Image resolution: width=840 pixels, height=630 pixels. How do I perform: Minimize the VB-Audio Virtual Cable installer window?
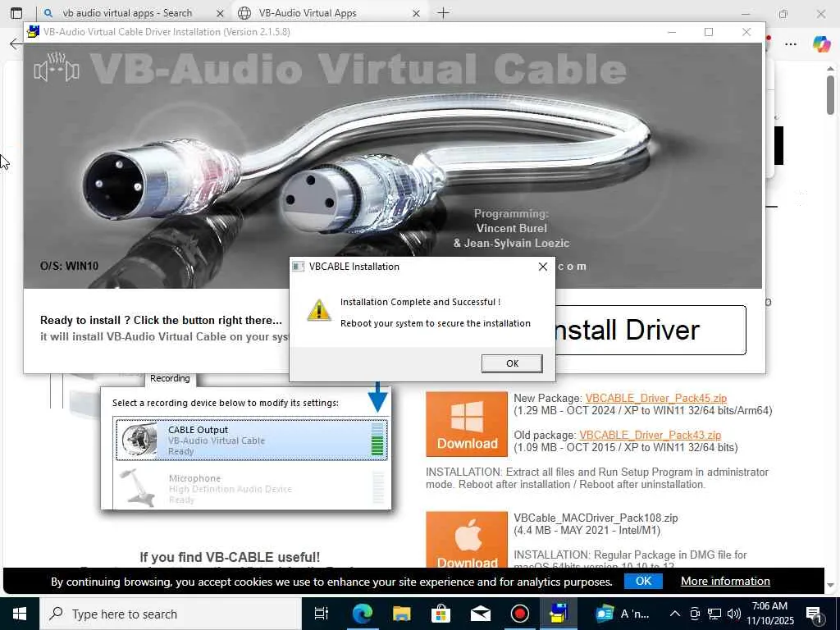(672, 32)
